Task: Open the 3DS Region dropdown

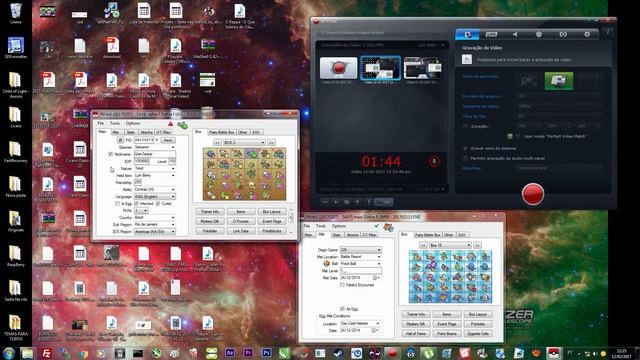Action: pos(155,231)
